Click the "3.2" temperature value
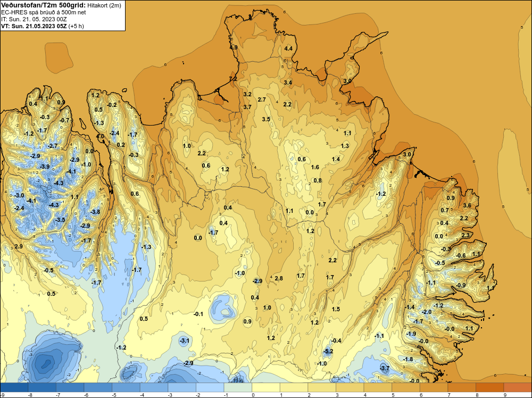532x398 pixels. tap(247, 94)
